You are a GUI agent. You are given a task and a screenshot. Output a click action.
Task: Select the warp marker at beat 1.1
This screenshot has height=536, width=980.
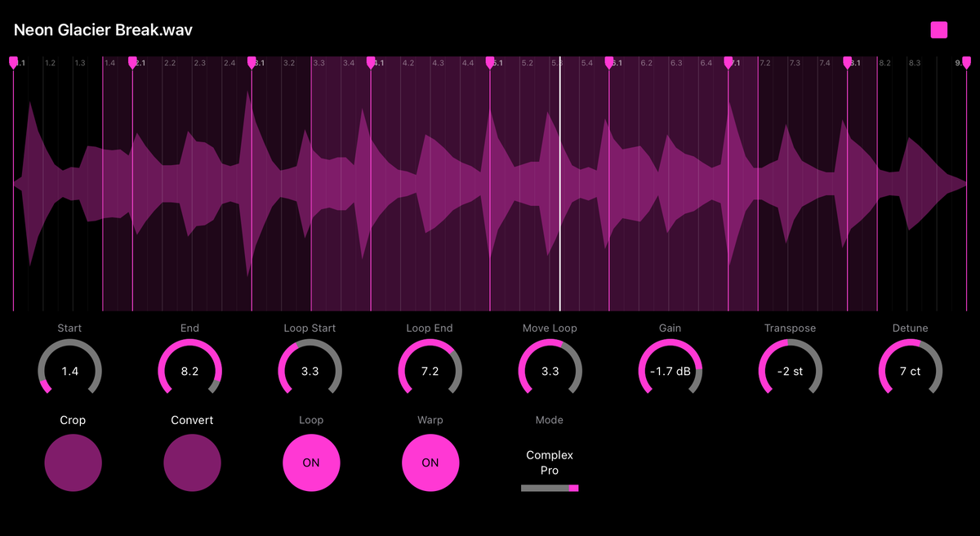pyautogui.click(x=13, y=62)
